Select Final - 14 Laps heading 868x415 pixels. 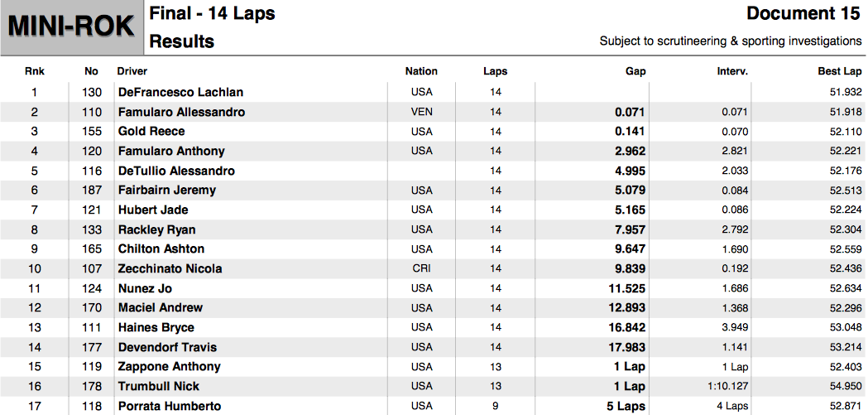point(212,13)
